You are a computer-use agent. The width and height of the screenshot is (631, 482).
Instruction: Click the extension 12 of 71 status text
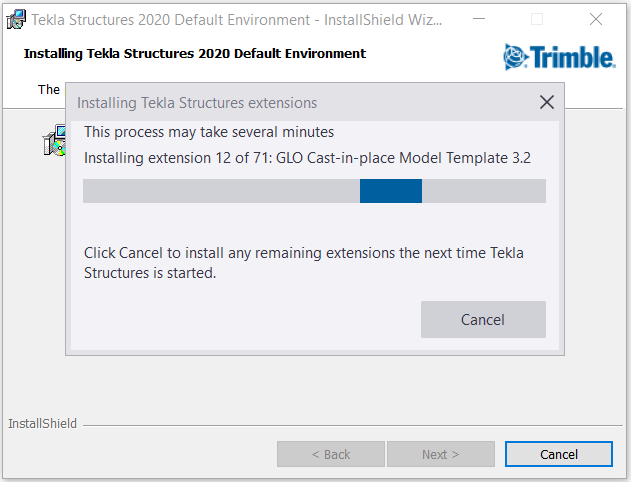tap(307, 158)
